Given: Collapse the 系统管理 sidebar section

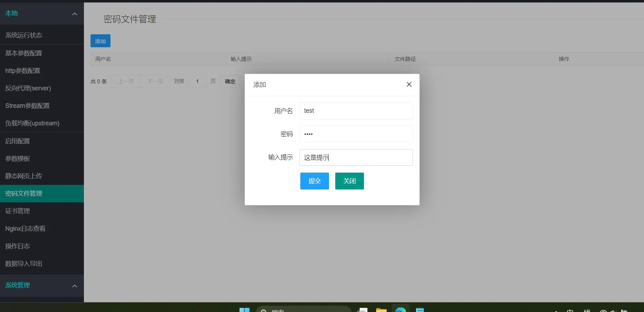Looking at the screenshot, I should tap(42, 285).
